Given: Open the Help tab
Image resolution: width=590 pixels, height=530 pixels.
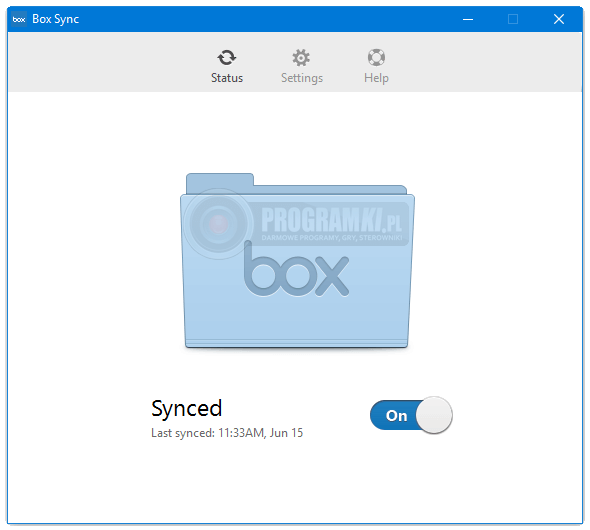Looking at the screenshot, I should pos(376,67).
